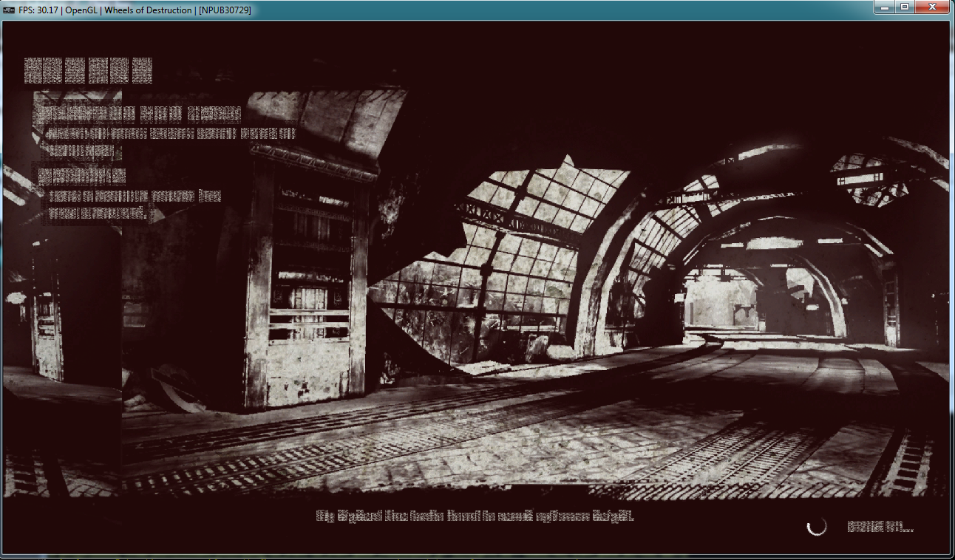This screenshot has height=560, width=955.
Task: Click the garbled loading text beside the spinner
Action: (x=880, y=527)
